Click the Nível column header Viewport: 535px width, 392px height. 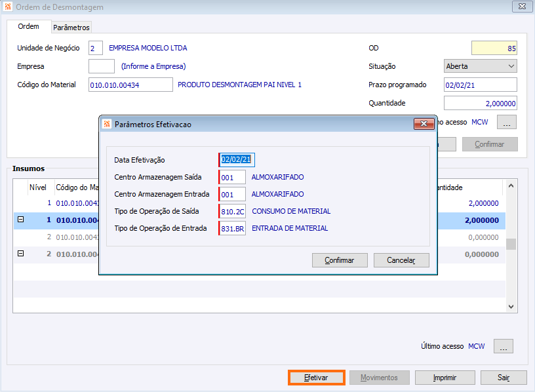tap(38, 187)
